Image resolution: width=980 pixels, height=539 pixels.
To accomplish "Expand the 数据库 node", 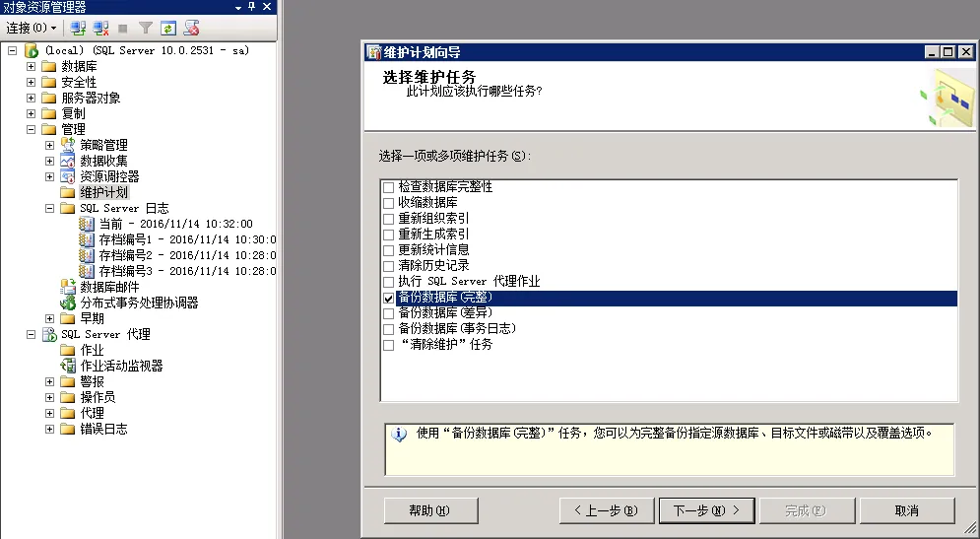I will 32,66.
